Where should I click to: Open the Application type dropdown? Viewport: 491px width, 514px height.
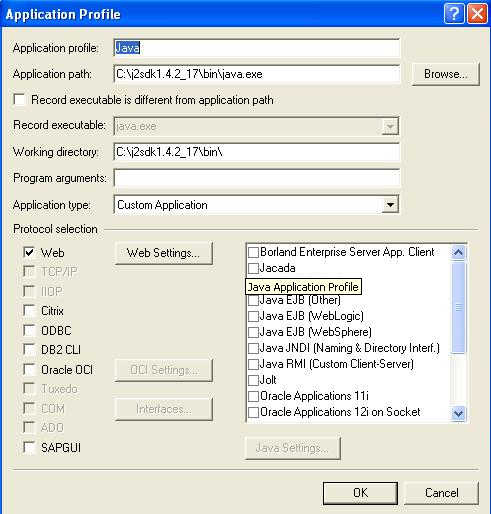pyautogui.click(x=390, y=205)
